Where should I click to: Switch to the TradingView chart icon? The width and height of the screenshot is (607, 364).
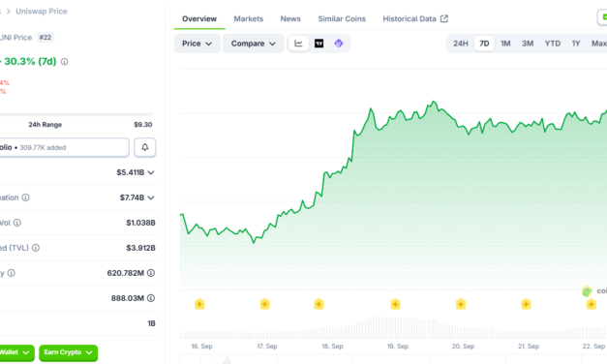coord(319,44)
